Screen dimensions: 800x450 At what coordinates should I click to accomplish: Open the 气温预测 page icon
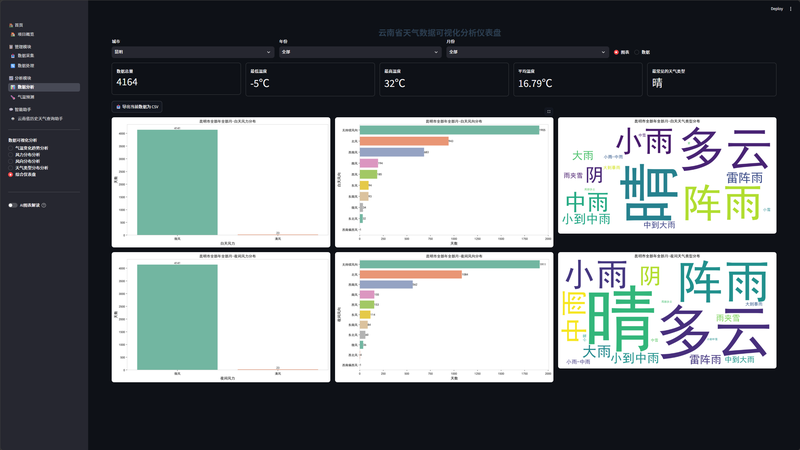tap(13, 97)
